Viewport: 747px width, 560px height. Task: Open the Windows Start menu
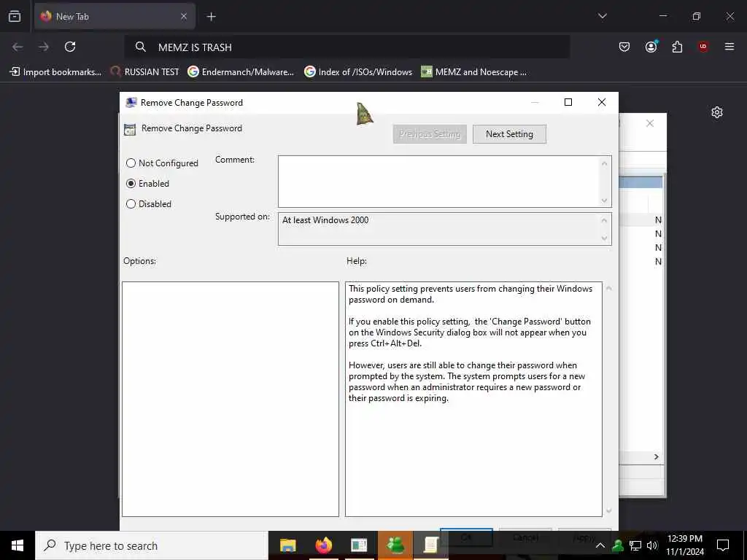[x=18, y=545]
